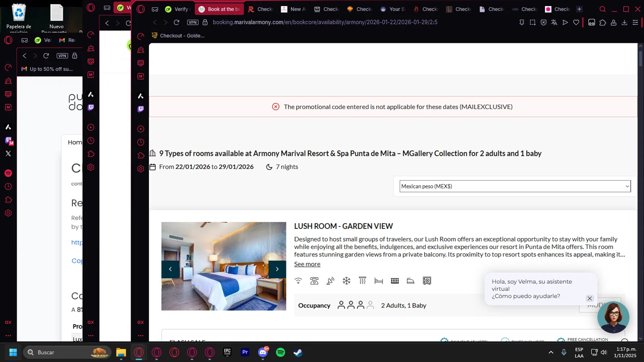This screenshot has height=362, width=644.
Task: Open Settings gear in front window sidebar
Action: click(x=140, y=169)
